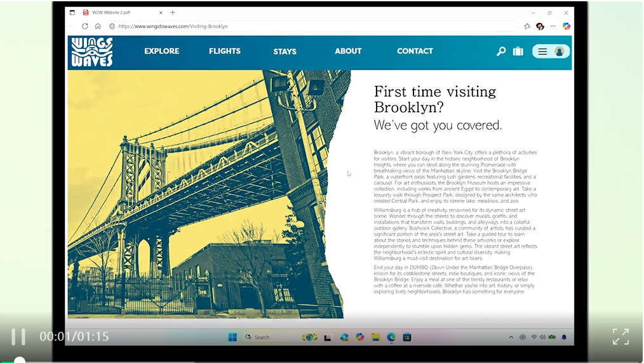644x363 pixels.
Task: Open the CONTACT menu item
Action: 415,51
